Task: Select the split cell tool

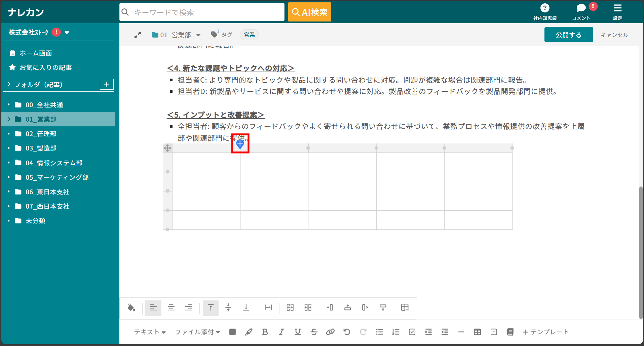Action: [308, 308]
